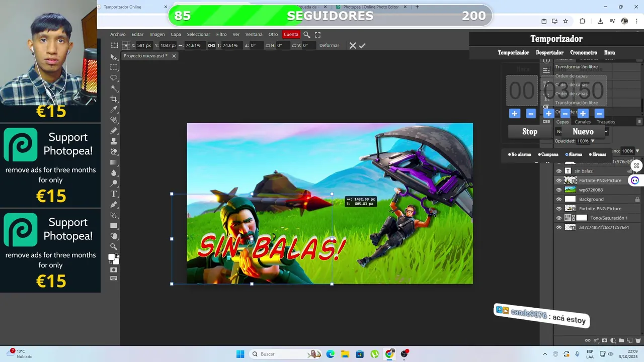Viewport: 644px width, 362px height.
Task: Edit the X position field
Action: (x=144, y=45)
